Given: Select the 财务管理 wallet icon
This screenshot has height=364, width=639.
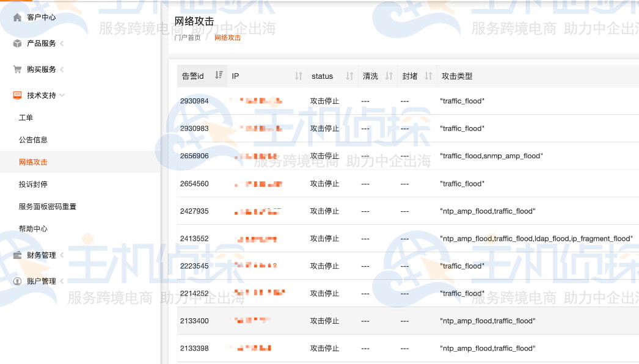Looking at the screenshot, I should [16, 255].
